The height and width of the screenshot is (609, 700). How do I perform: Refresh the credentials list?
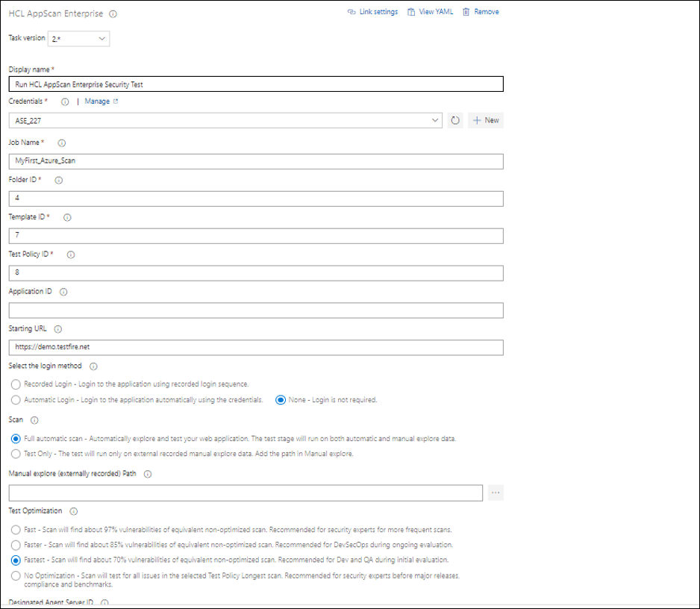click(455, 121)
